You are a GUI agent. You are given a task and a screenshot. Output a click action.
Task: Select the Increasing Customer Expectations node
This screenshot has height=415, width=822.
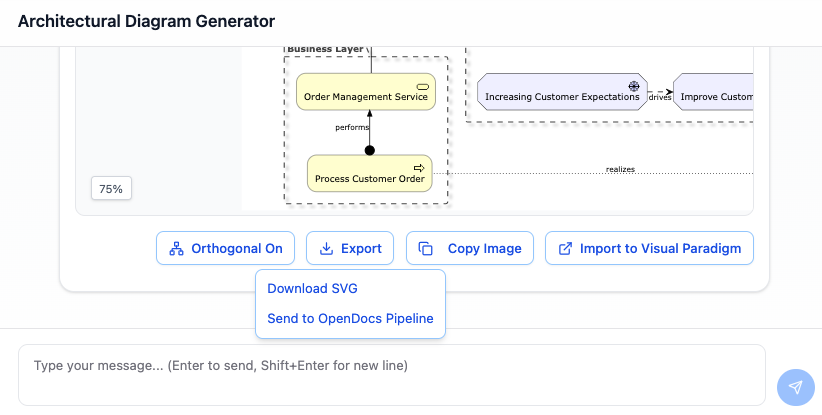coord(560,97)
